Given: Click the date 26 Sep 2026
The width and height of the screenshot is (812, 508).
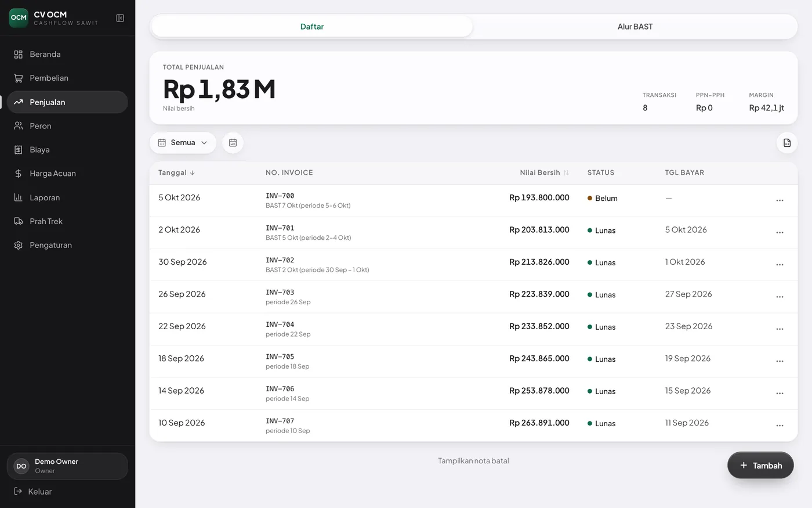Looking at the screenshot, I should coord(182,294).
